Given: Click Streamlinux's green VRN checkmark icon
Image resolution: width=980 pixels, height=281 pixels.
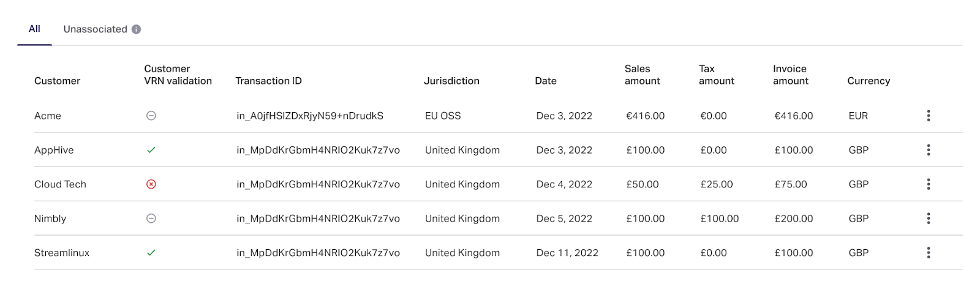Looking at the screenshot, I should coord(151,253).
